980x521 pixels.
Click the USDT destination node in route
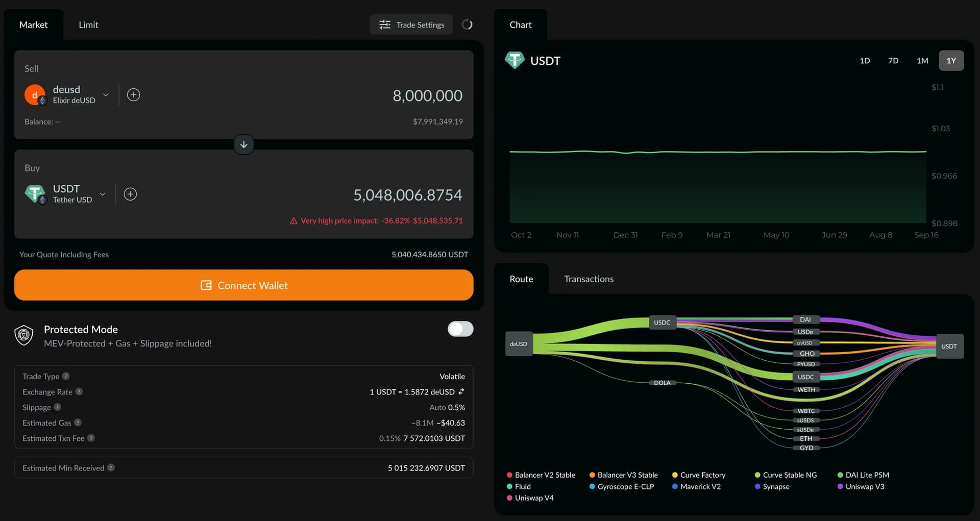click(949, 346)
